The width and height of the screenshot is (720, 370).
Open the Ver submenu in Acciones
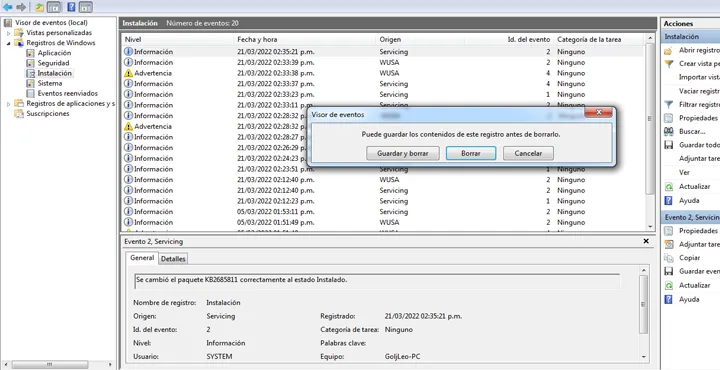click(x=684, y=173)
